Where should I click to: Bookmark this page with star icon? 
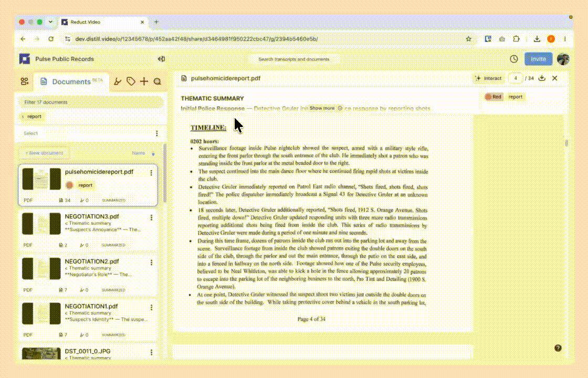click(x=468, y=39)
